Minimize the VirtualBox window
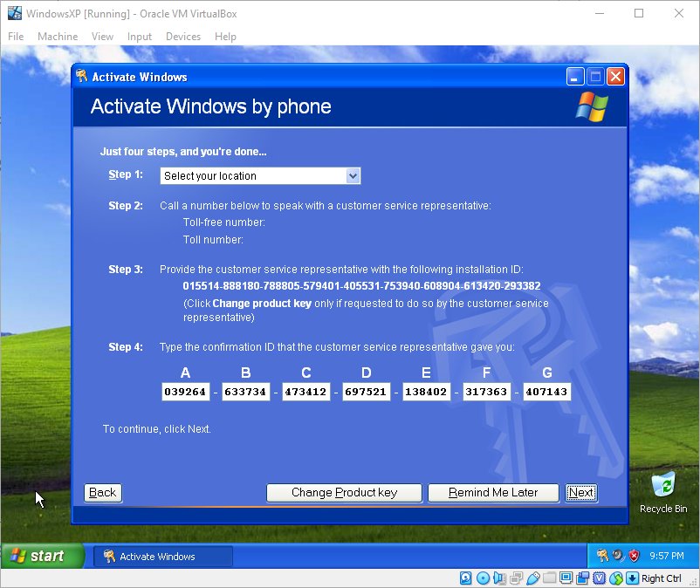The width and height of the screenshot is (700, 588). (600, 13)
